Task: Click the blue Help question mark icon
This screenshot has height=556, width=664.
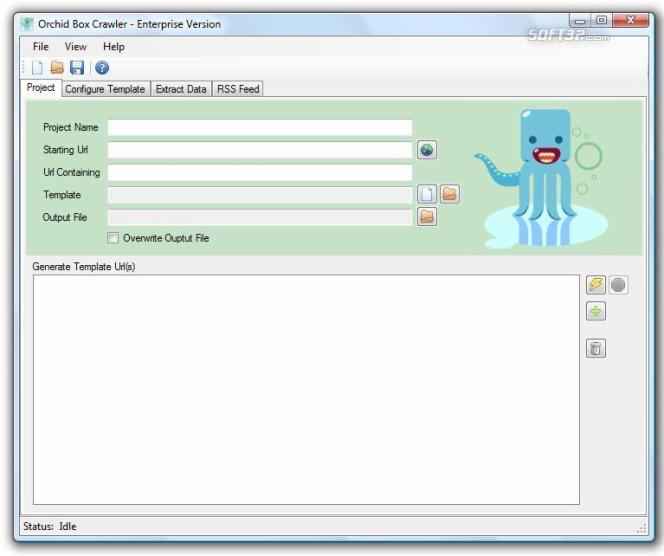Action: tap(102, 68)
